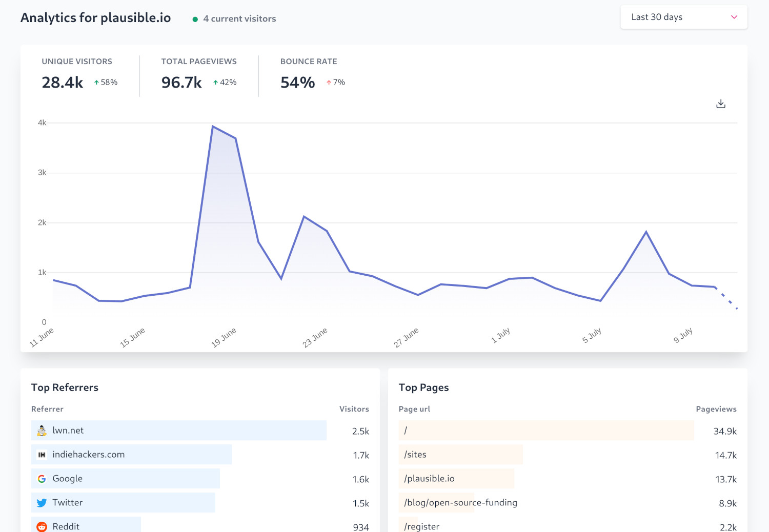769x532 pixels.
Task: Click the 2k y-axis label
Action: point(42,222)
